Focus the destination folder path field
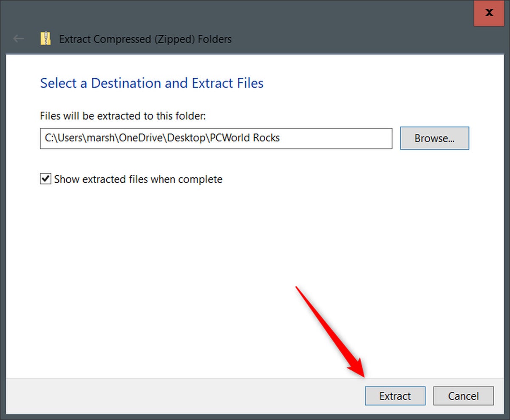Viewport: 510px width, 420px height. pyautogui.click(x=216, y=138)
